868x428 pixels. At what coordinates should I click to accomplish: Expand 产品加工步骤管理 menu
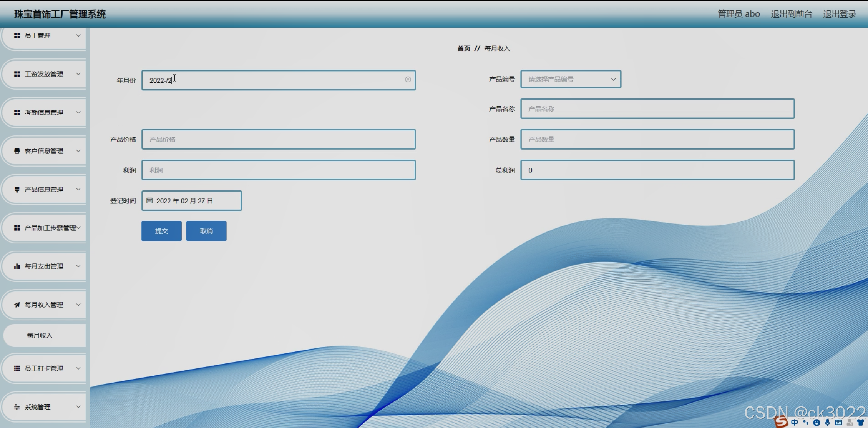pos(78,228)
